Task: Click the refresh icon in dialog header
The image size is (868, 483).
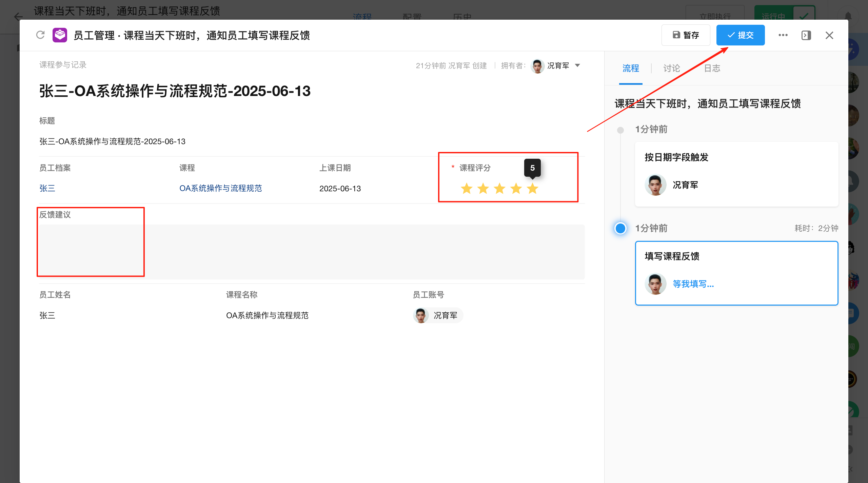Action: coord(40,35)
